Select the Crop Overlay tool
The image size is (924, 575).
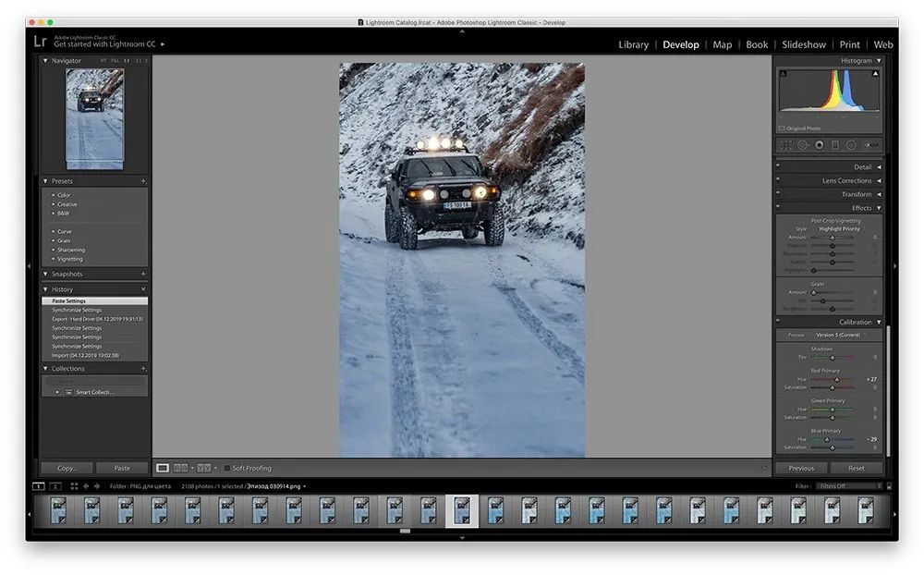pos(785,145)
